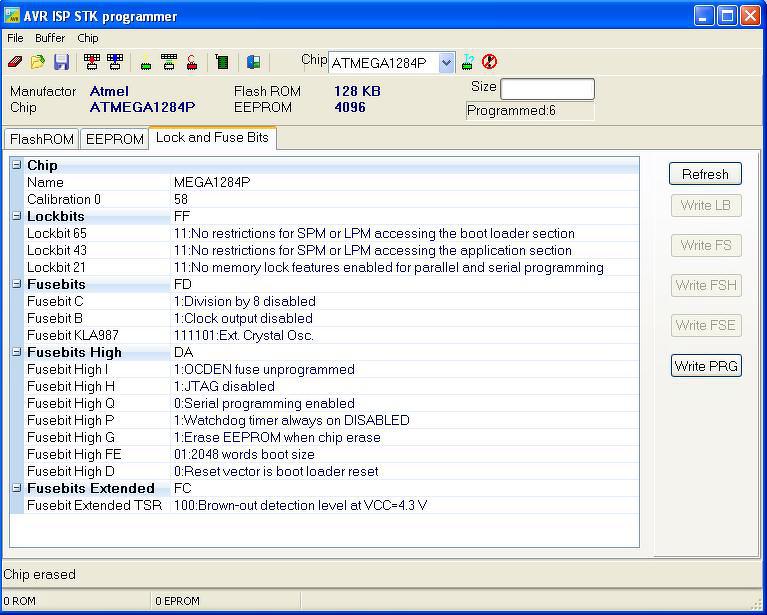The width and height of the screenshot is (767, 615).
Task: Click the '0 ROM' status bar entry
Action: coord(19,601)
